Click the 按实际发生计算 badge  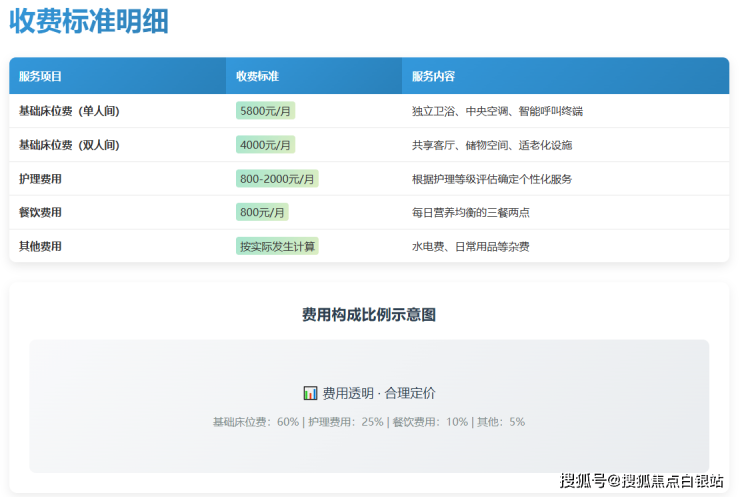(x=277, y=246)
